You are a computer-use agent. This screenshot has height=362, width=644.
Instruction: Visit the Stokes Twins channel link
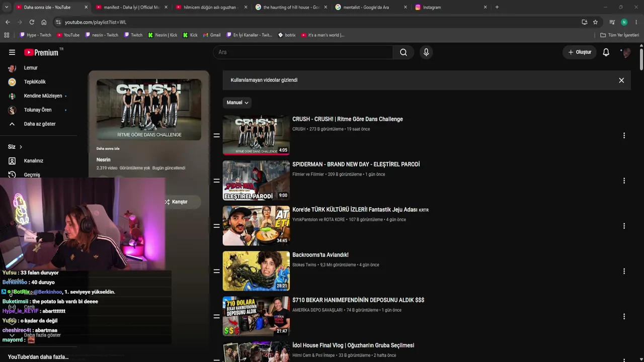[304, 265]
